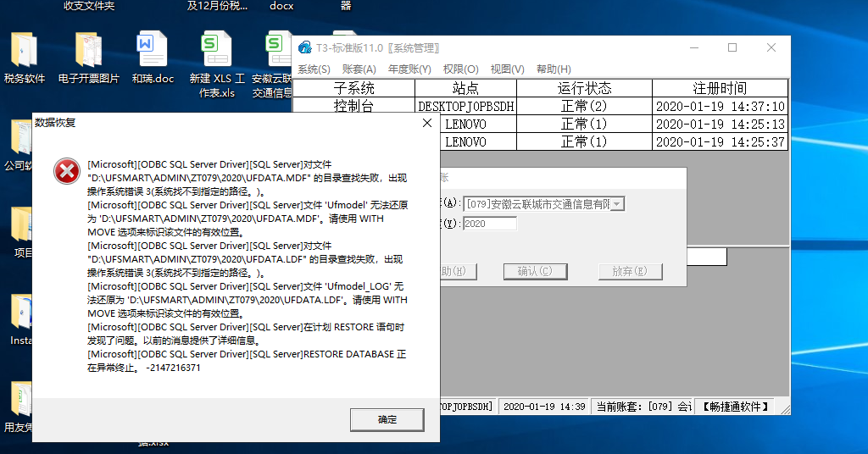The height and width of the screenshot is (454, 868).
Task: Click the 当前账套: [079] status bar entry
Action: (x=643, y=407)
